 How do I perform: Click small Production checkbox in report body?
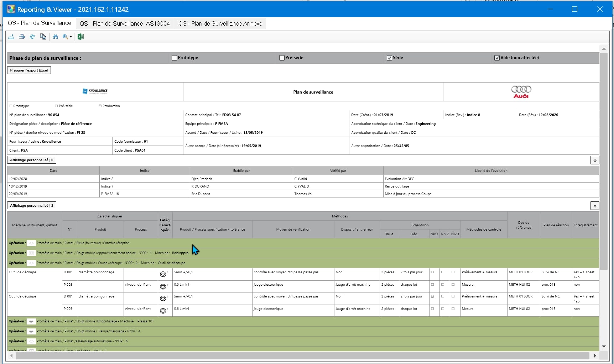100,106
